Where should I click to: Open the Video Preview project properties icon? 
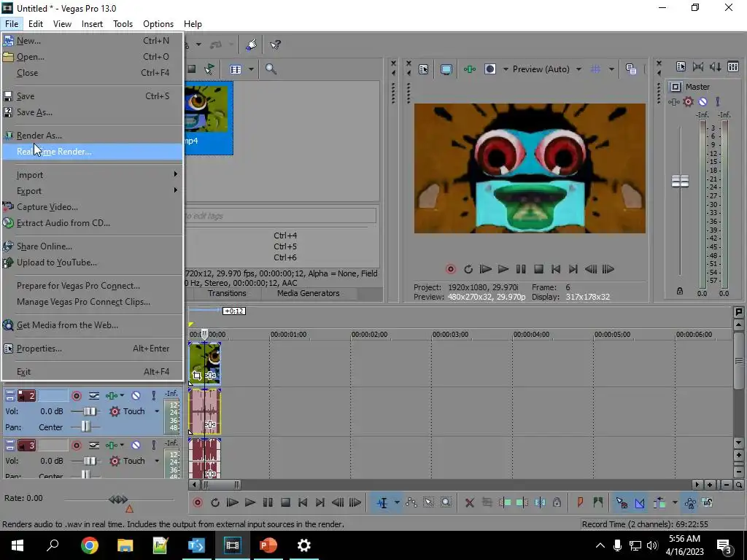tap(423, 69)
